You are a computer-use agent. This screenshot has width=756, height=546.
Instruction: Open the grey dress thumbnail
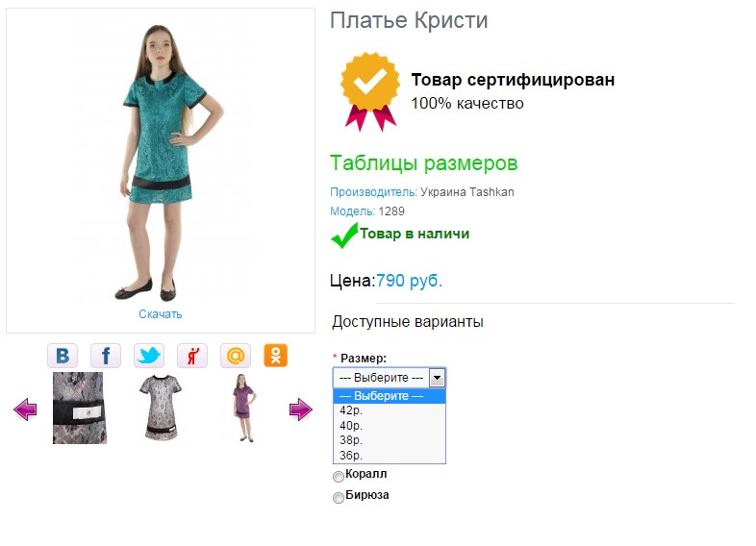pyautogui.click(x=161, y=408)
